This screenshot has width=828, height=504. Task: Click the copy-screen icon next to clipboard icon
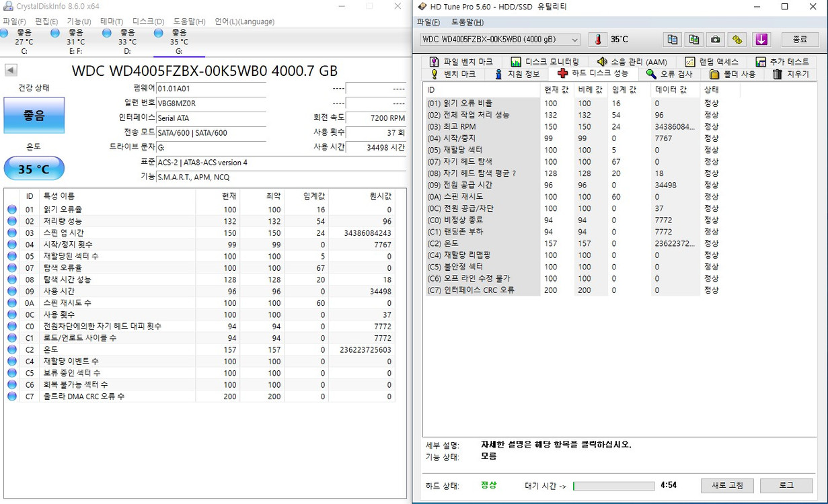pyautogui.click(x=694, y=39)
